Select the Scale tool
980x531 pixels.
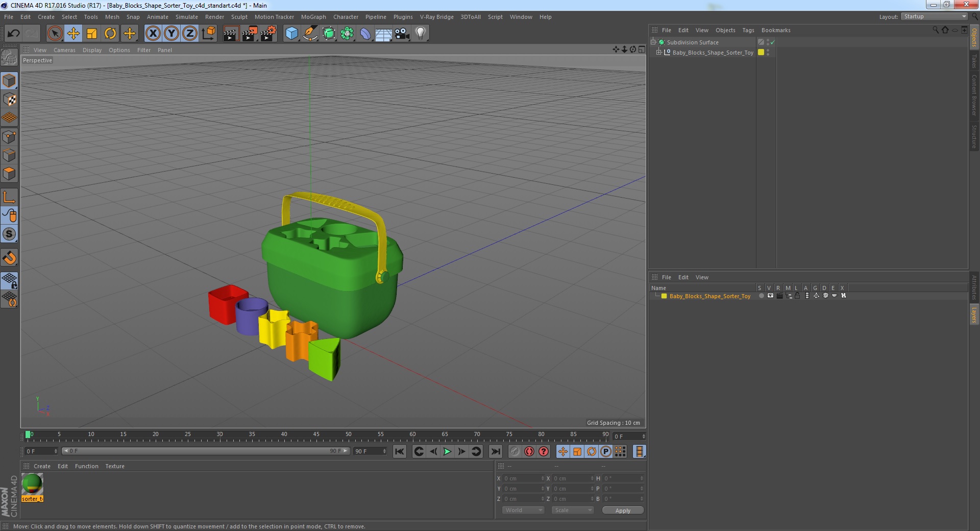click(x=92, y=34)
